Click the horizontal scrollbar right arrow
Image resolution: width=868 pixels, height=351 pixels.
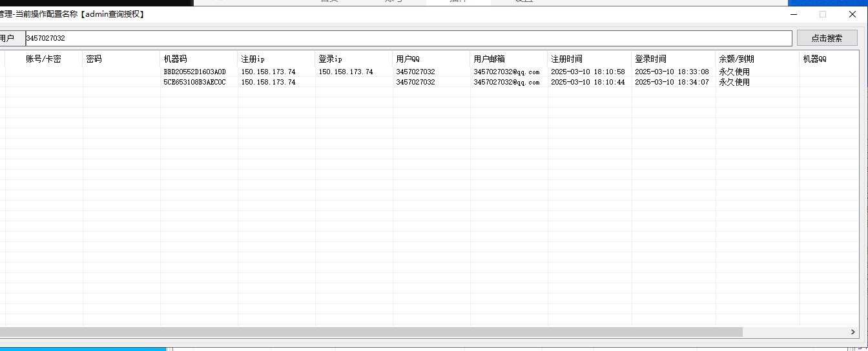[852, 332]
